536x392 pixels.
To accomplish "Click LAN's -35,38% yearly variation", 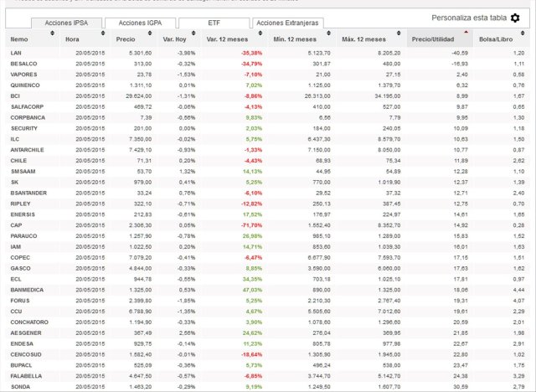I will tap(251, 53).
